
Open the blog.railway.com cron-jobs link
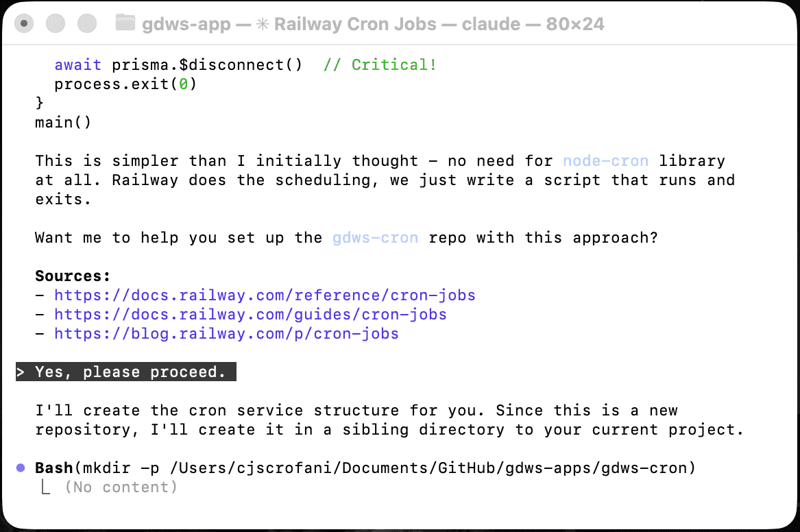226,334
